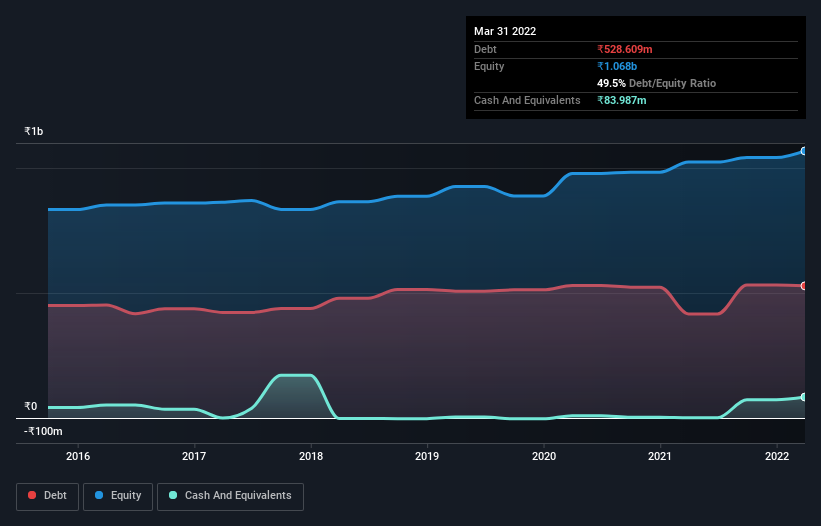Click the 2019 x-axis label
The image size is (821, 526).
427,456
